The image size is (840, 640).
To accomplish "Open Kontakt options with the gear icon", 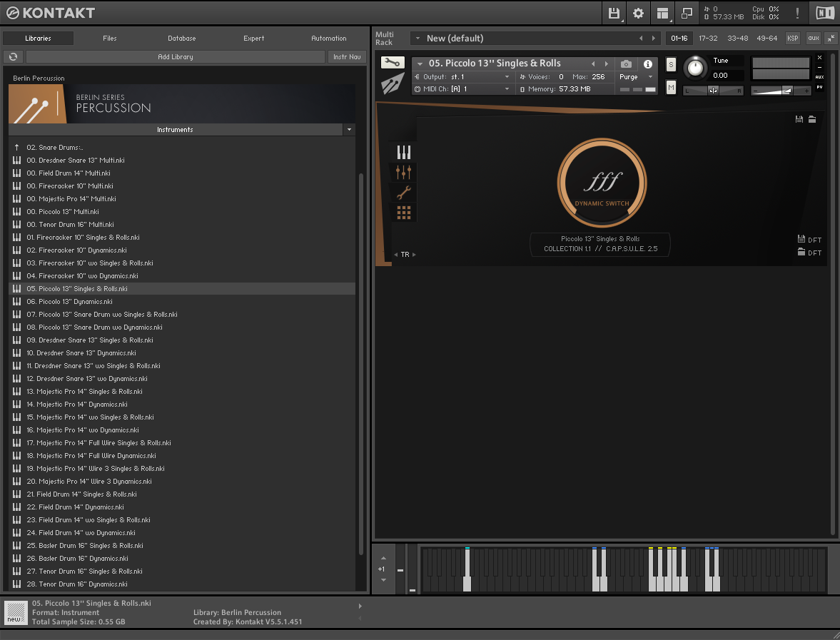I will coord(638,13).
